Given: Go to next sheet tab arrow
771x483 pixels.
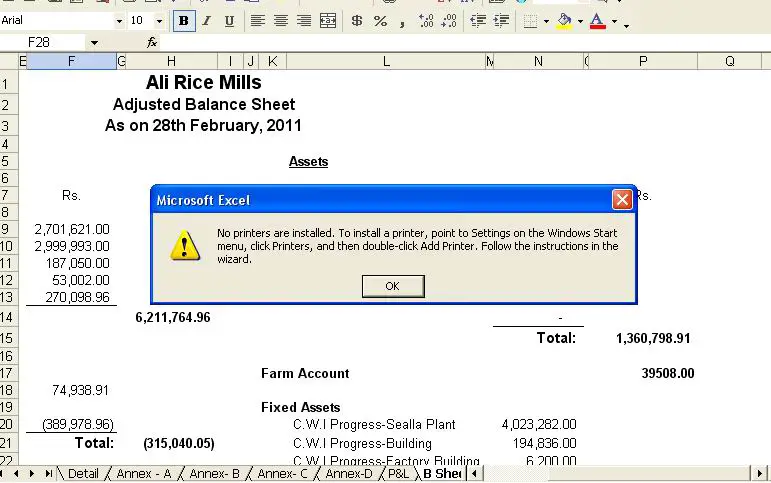Looking at the screenshot, I should pos(32,474).
